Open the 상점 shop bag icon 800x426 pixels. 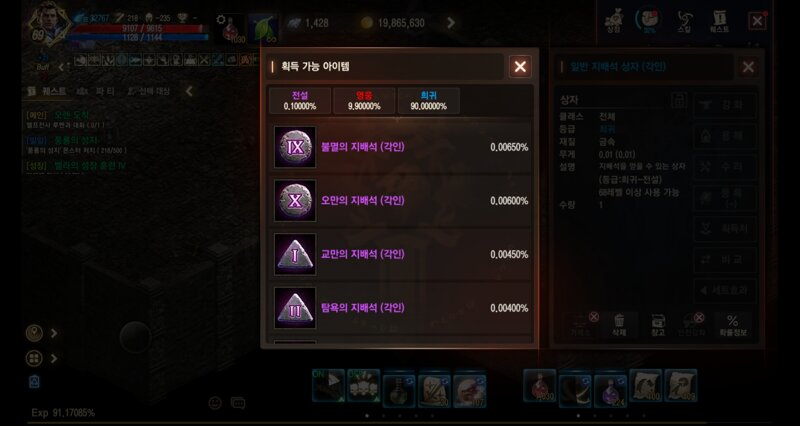[x=614, y=21]
